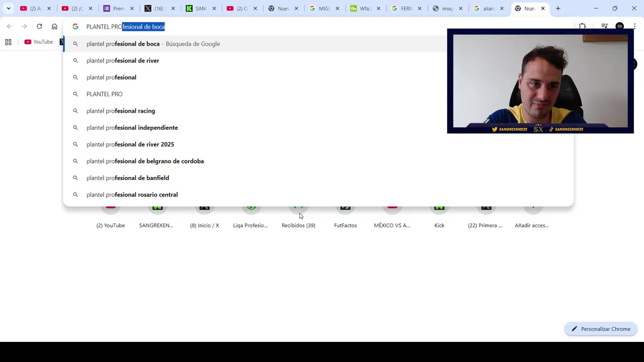Open the Extensions puzzle icon
Image resolution: width=644 pixels, height=362 pixels.
[582, 27]
